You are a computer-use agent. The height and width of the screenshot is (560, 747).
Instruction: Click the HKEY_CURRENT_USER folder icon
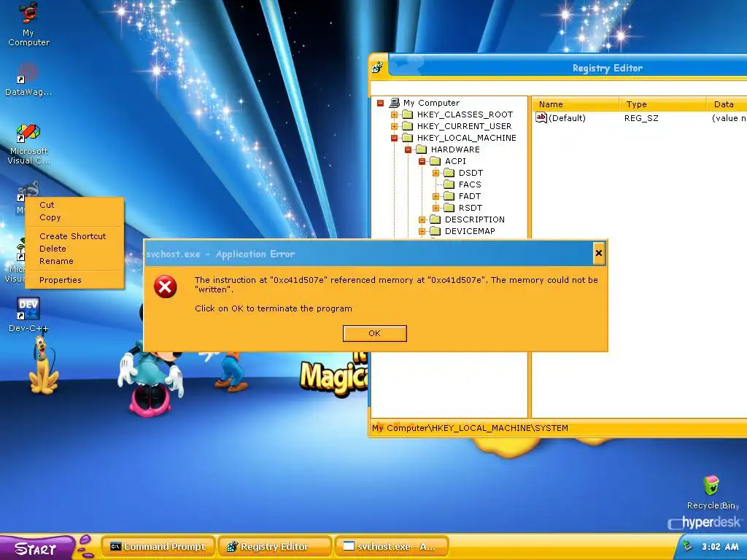[x=407, y=126]
